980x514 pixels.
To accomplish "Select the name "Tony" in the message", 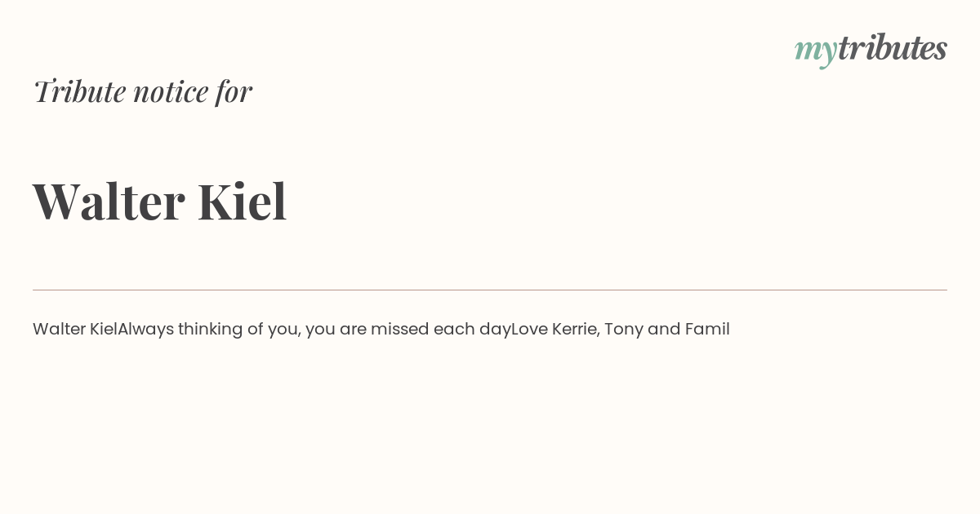I will 624,330.
